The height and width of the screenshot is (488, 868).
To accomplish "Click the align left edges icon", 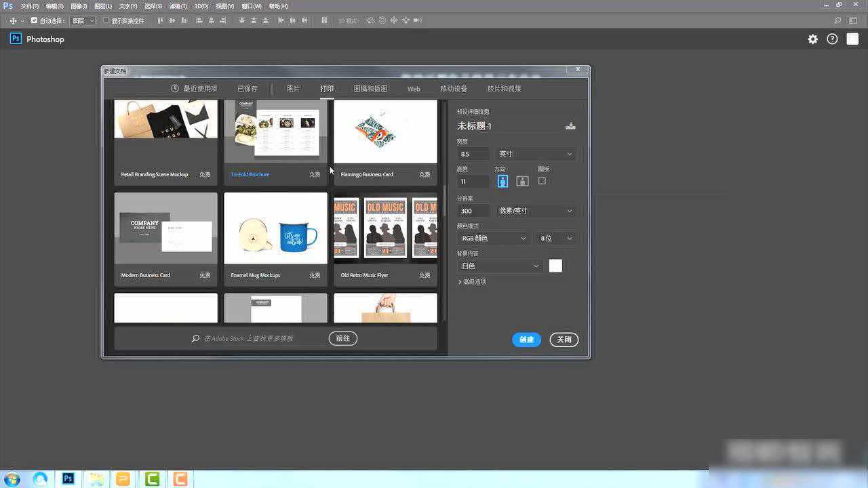I will (199, 20).
